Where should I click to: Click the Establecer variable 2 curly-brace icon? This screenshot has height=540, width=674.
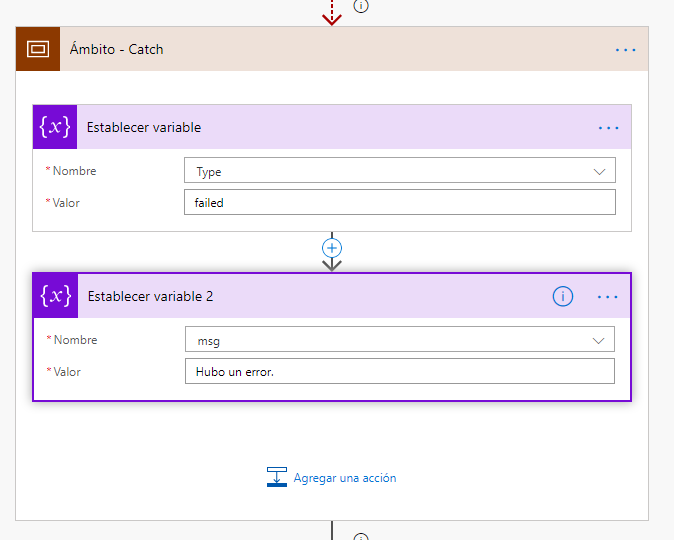(x=55, y=296)
